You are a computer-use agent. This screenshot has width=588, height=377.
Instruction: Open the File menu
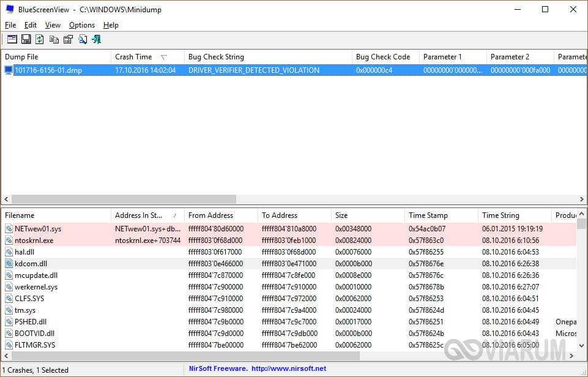(x=10, y=25)
